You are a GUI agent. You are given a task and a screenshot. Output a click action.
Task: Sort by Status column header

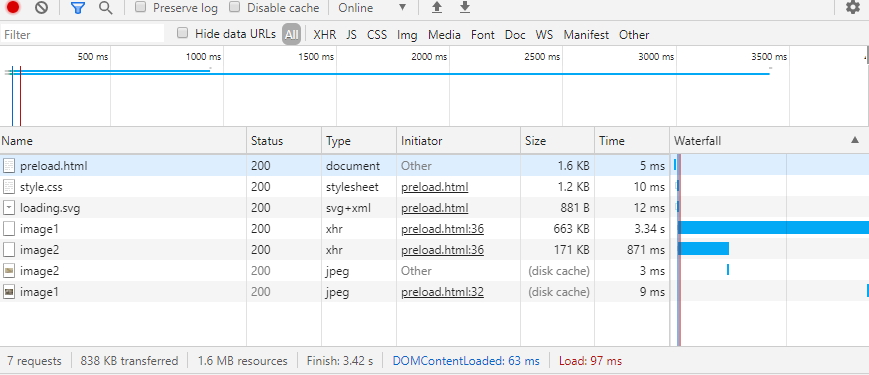tap(284, 141)
